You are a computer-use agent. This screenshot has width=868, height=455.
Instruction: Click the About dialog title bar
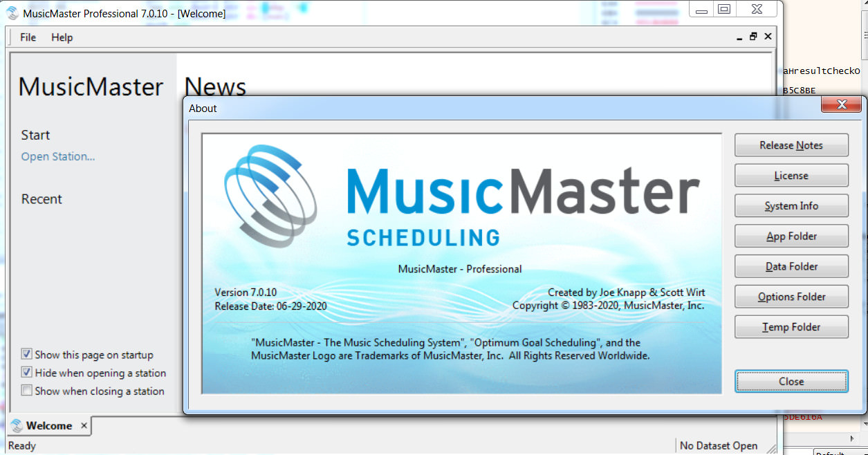pyautogui.click(x=504, y=108)
